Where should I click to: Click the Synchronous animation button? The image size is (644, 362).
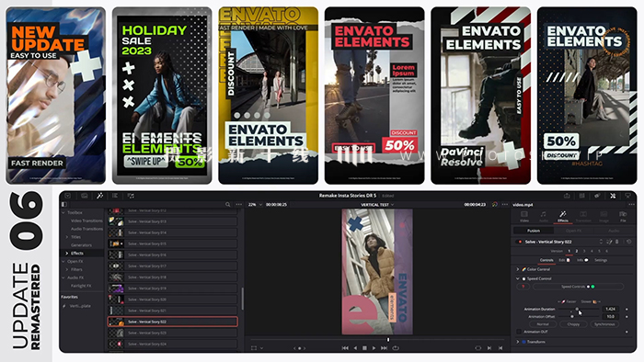(x=604, y=324)
